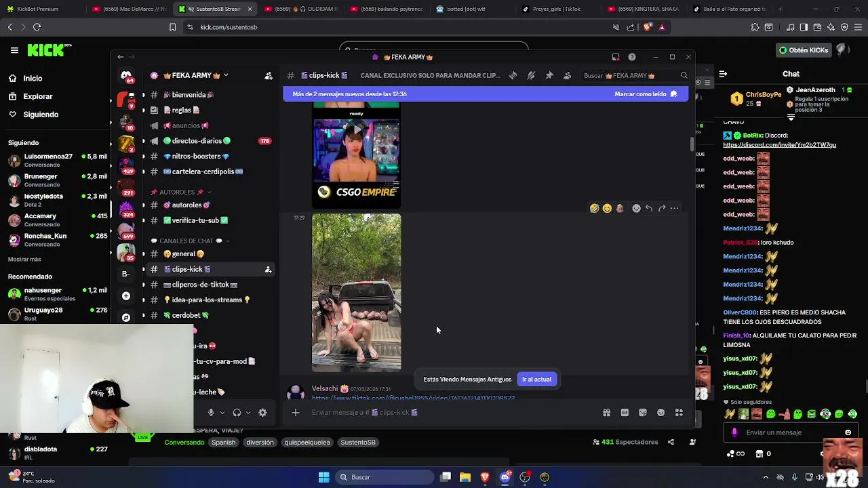The width and height of the screenshot is (868, 488).
Task: Open reglas channel in Discord
Action: tap(210, 110)
